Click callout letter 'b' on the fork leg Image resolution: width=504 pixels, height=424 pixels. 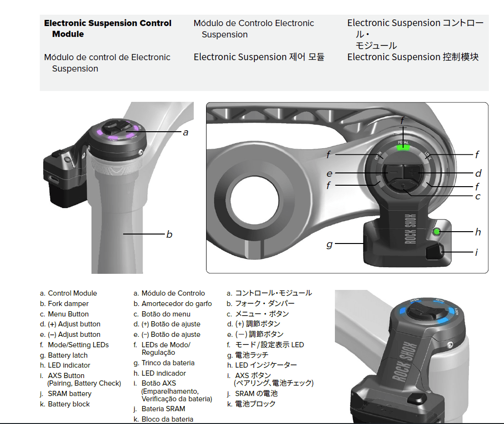pyautogui.click(x=170, y=235)
